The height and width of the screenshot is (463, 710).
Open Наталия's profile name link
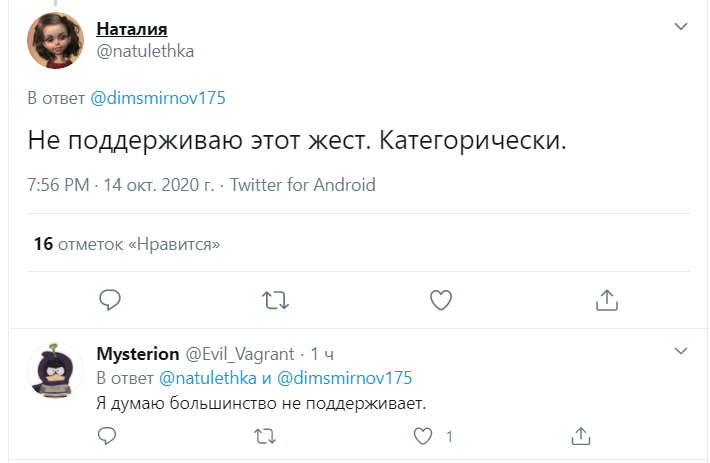pos(131,29)
